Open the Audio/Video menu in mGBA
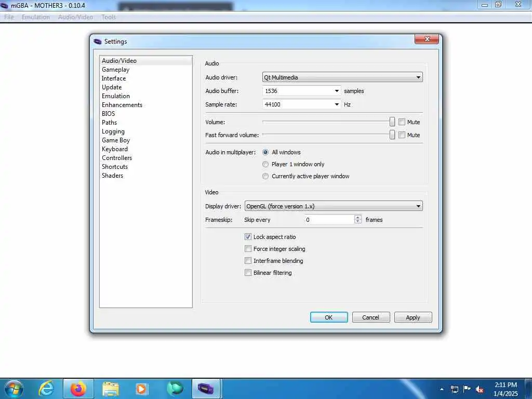532x399 pixels. (75, 17)
